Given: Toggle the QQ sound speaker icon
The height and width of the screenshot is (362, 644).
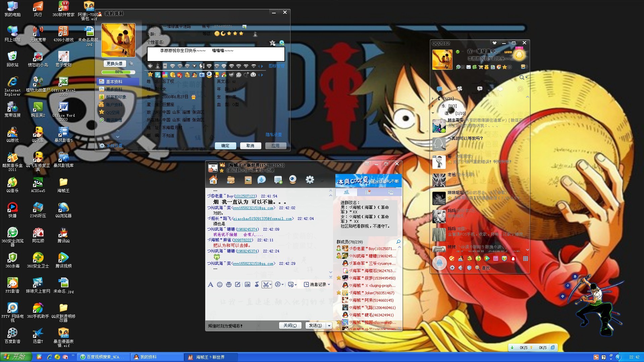Looking at the screenshot, I should coord(461,268).
